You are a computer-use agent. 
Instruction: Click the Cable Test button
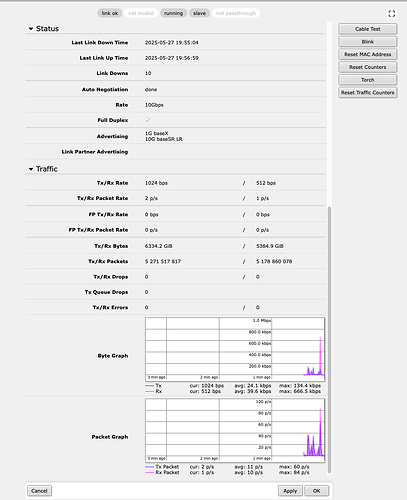coord(368,29)
